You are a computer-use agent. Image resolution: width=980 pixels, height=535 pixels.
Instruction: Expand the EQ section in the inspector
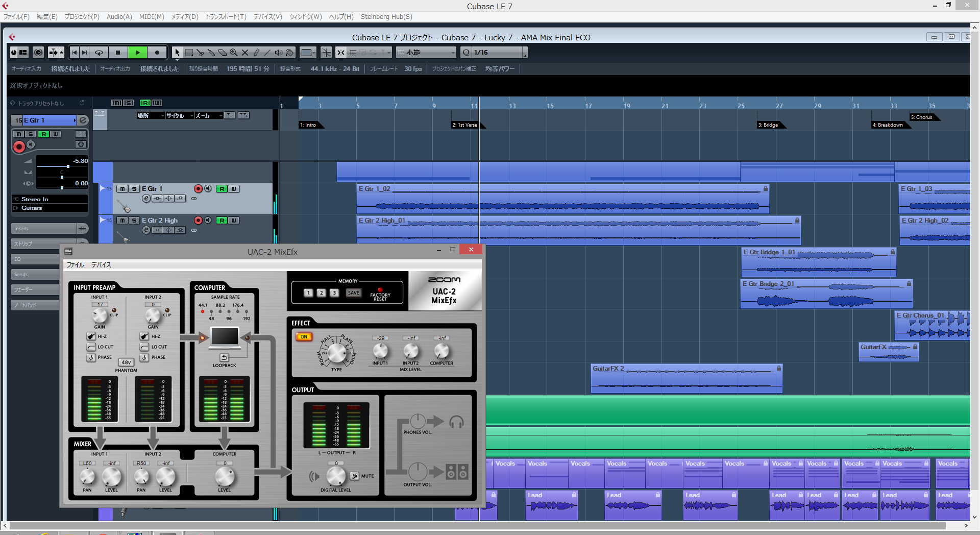pos(36,259)
